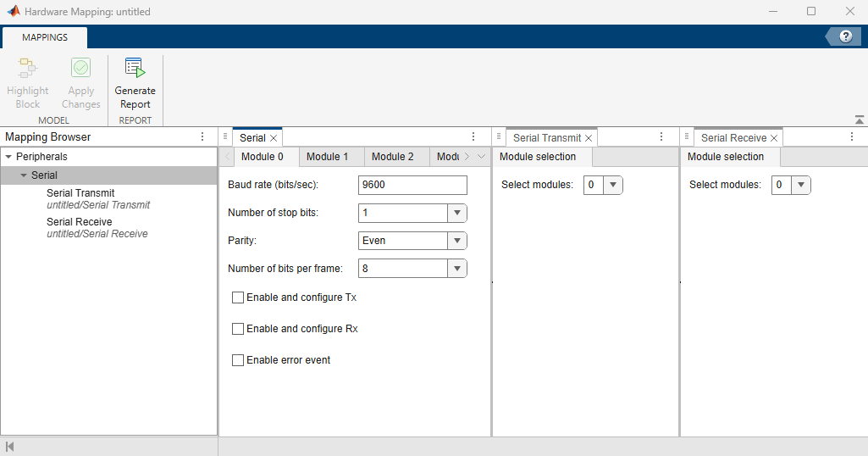868x456 pixels.
Task: Click the MATLAB logo in title bar
Action: point(14,11)
